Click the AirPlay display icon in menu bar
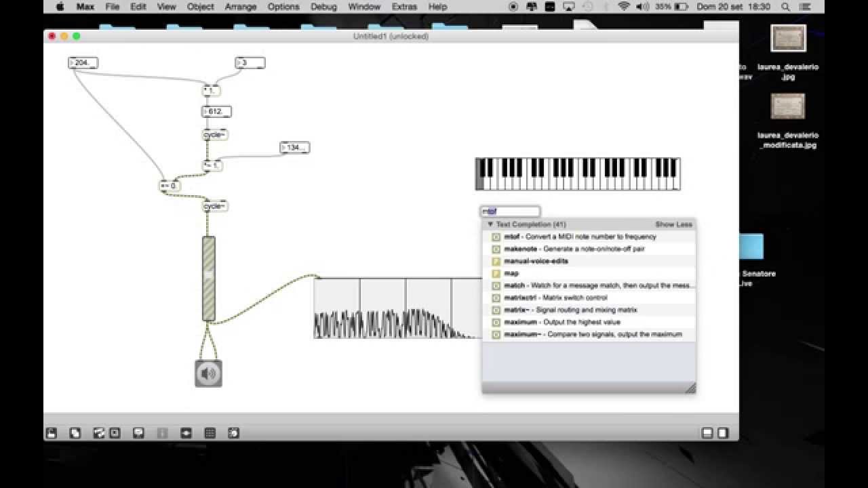 (568, 7)
